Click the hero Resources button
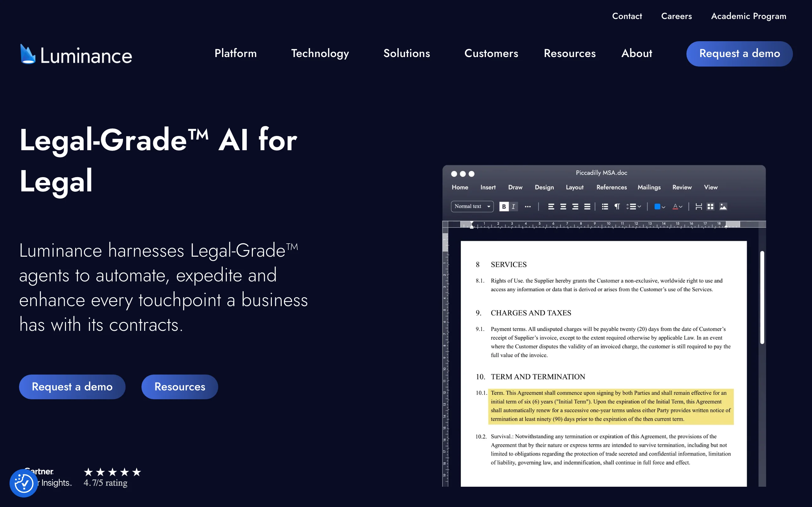The image size is (812, 507). (180, 387)
